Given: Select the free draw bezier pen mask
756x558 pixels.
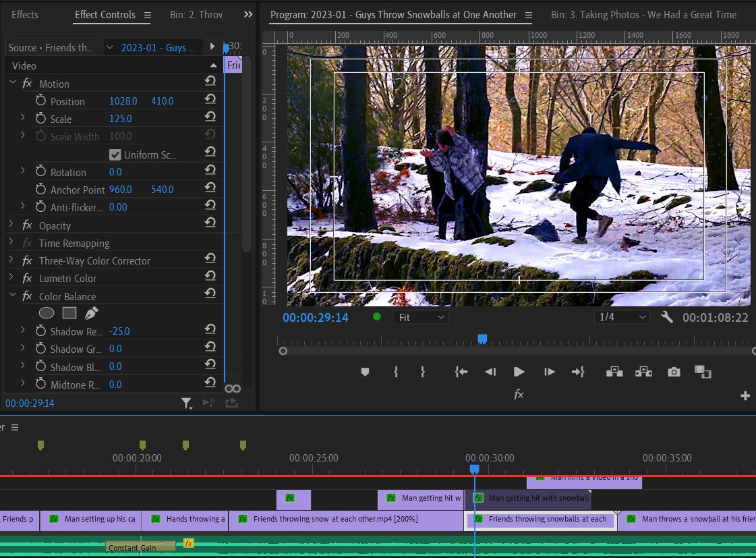Looking at the screenshot, I should point(91,313).
